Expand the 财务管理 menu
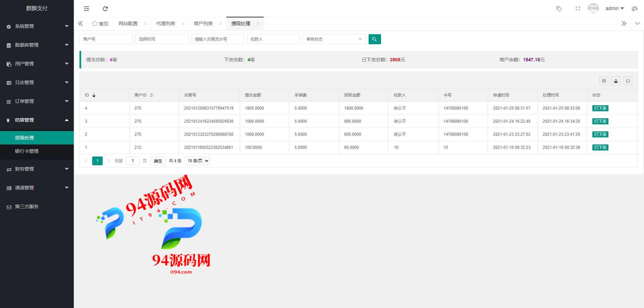 pos(37,169)
